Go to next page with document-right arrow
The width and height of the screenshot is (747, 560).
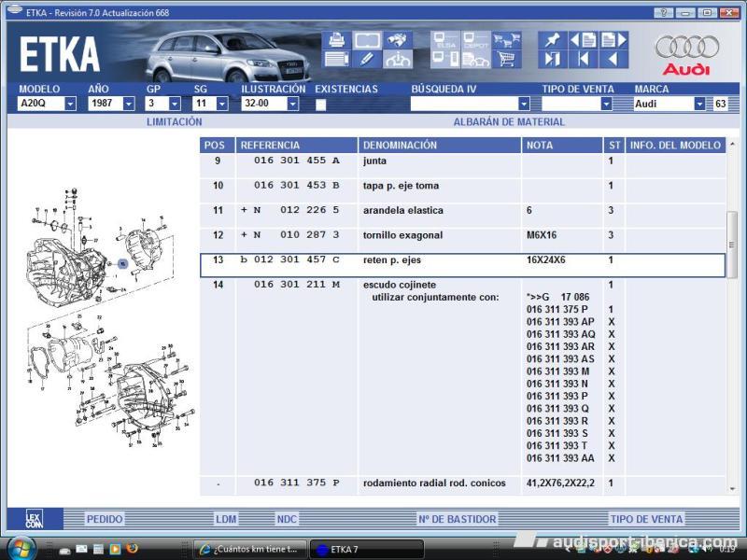[x=613, y=40]
